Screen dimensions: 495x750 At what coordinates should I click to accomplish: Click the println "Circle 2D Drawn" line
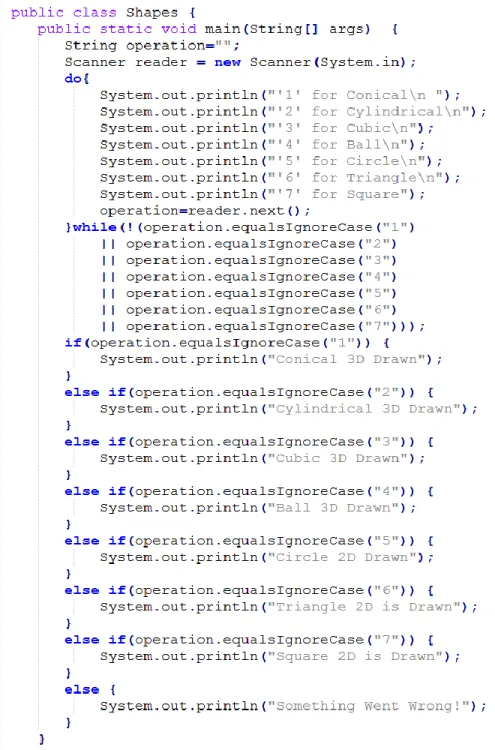pos(266,558)
